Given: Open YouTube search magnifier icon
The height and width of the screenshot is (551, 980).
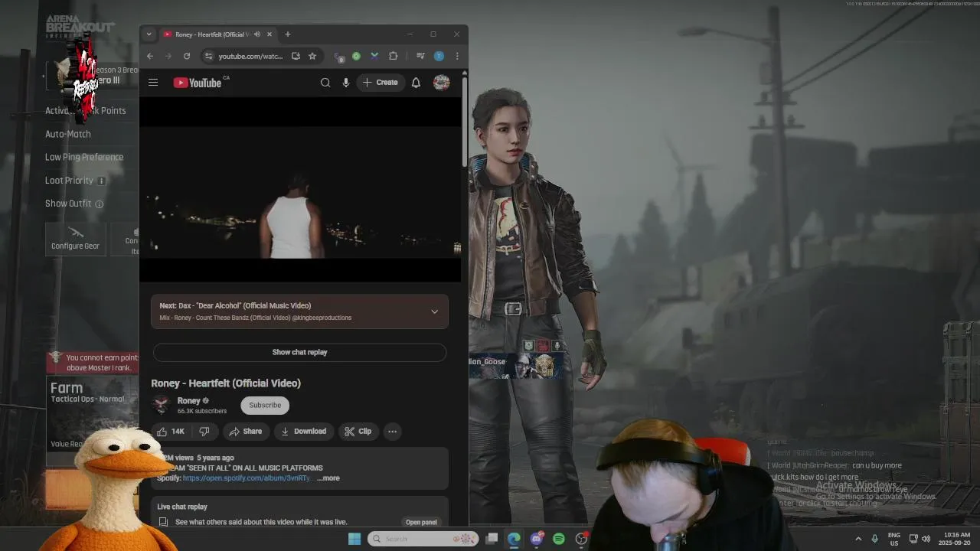Looking at the screenshot, I should coord(325,83).
